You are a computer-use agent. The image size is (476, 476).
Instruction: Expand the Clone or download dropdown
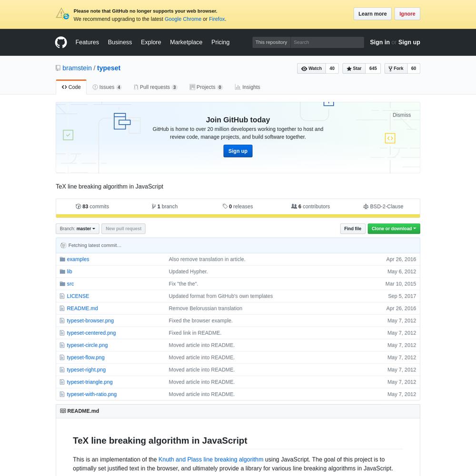click(394, 228)
